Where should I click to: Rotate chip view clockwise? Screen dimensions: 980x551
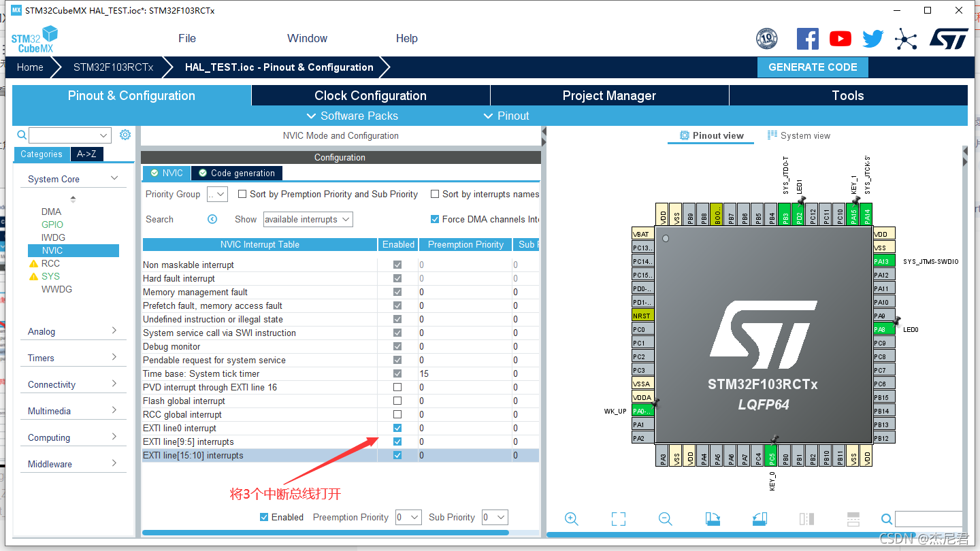point(713,519)
